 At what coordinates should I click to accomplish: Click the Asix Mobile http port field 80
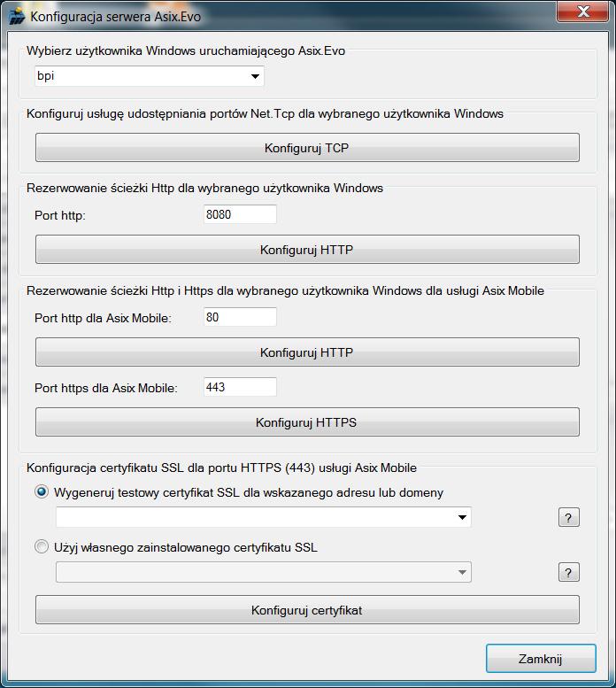click(x=240, y=317)
